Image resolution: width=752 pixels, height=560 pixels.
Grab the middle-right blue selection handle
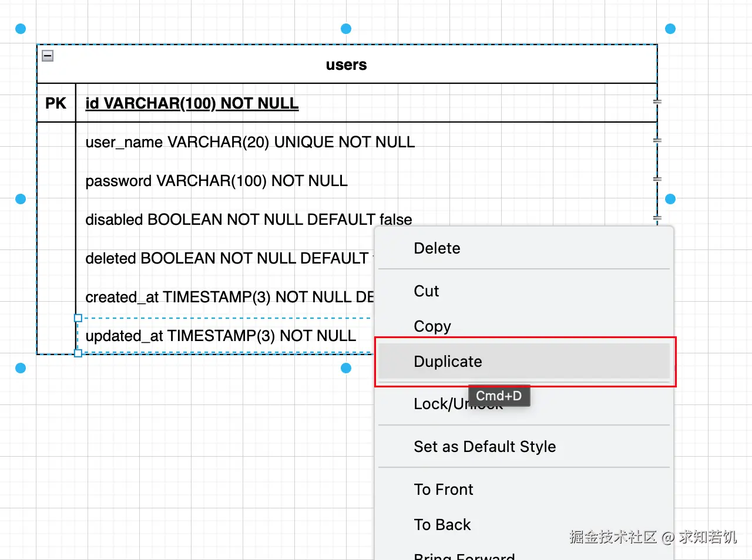click(670, 199)
